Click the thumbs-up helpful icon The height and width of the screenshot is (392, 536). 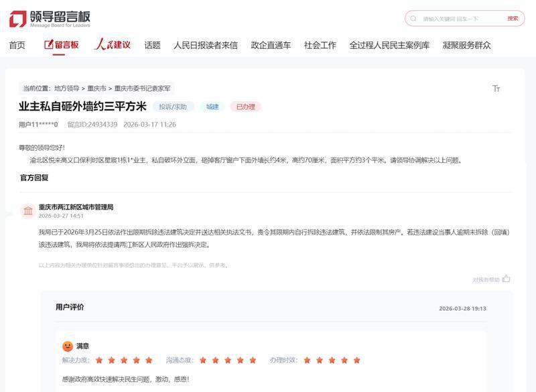point(506,279)
